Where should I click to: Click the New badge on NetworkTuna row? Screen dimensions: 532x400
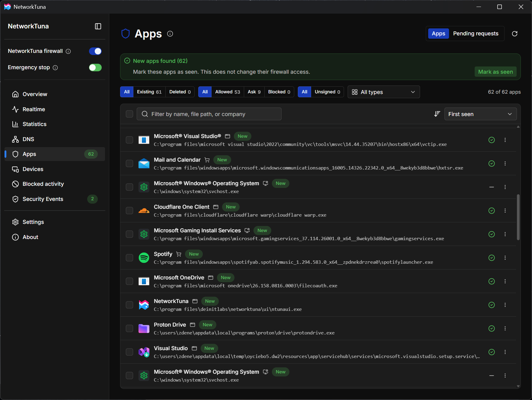point(210,301)
